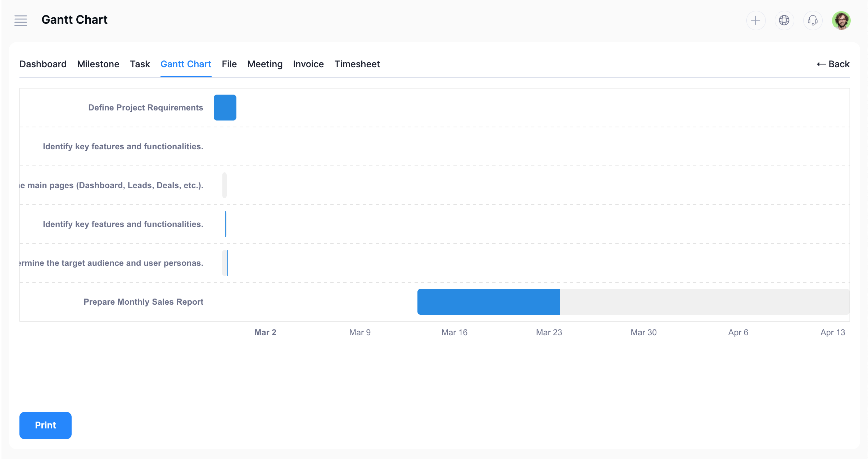The height and width of the screenshot is (459, 868).
Task: Click the headset support icon
Action: [x=813, y=21]
